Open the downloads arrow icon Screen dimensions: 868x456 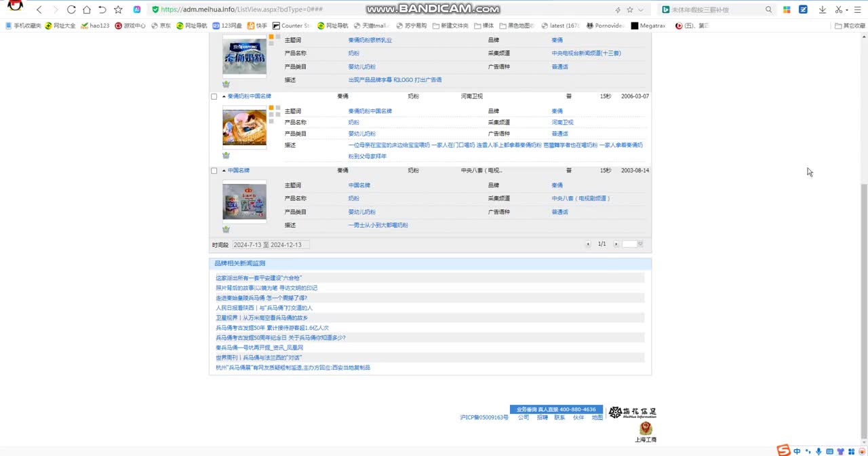click(823, 9)
